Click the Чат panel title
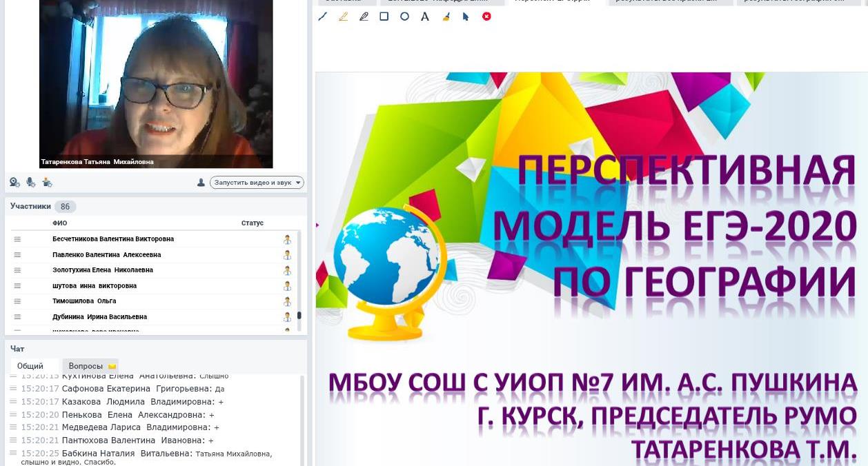This screenshot has height=466, width=868. [17, 349]
